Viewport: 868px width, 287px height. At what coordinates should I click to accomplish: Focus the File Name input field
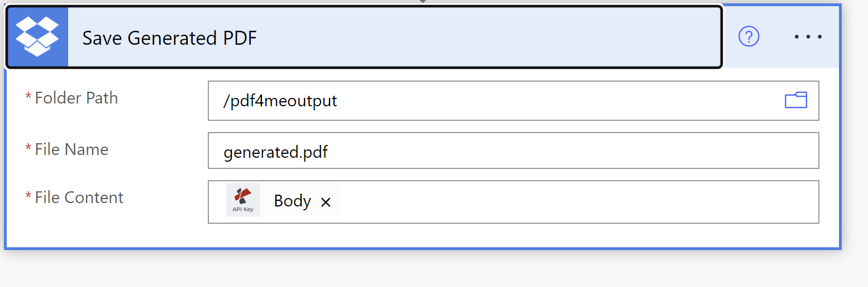coord(513,150)
